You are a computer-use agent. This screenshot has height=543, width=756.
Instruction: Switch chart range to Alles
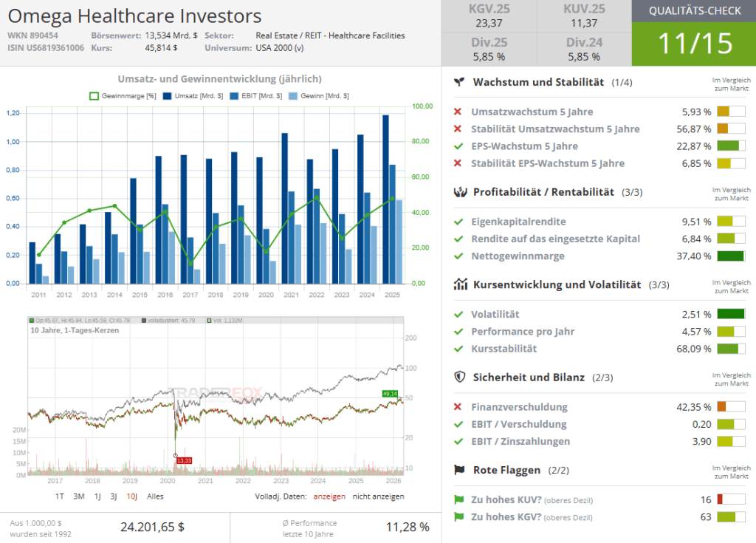pyautogui.click(x=155, y=496)
